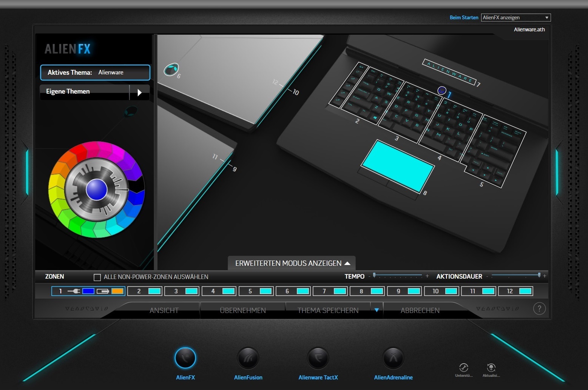Select zone 12 in the zones bar
This screenshot has width=588, height=390.
(x=515, y=291)
